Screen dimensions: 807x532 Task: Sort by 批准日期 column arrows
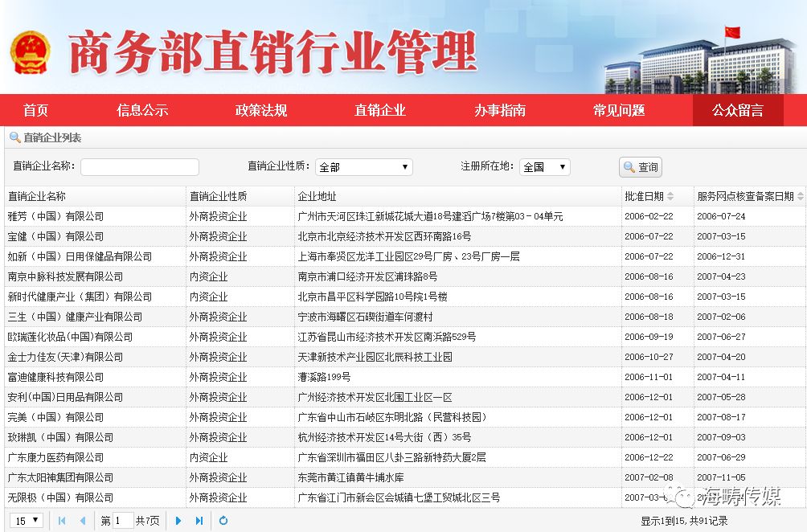pos(670,196)
